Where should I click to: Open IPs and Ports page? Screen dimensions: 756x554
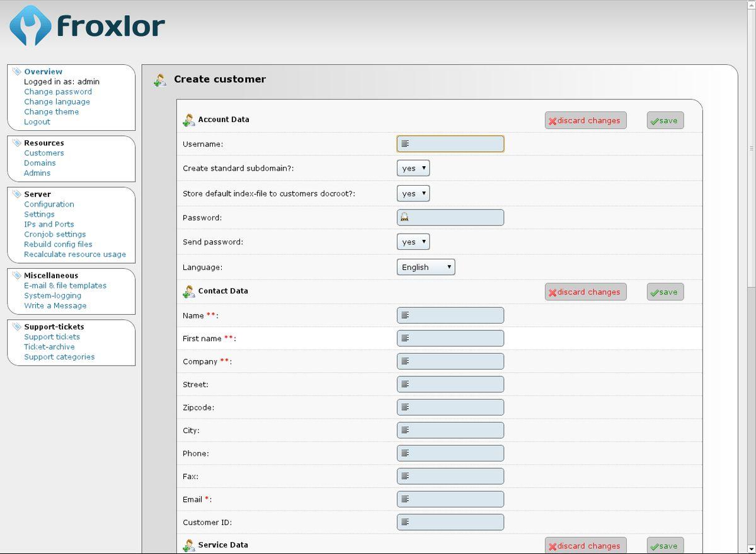click(49, 225)
